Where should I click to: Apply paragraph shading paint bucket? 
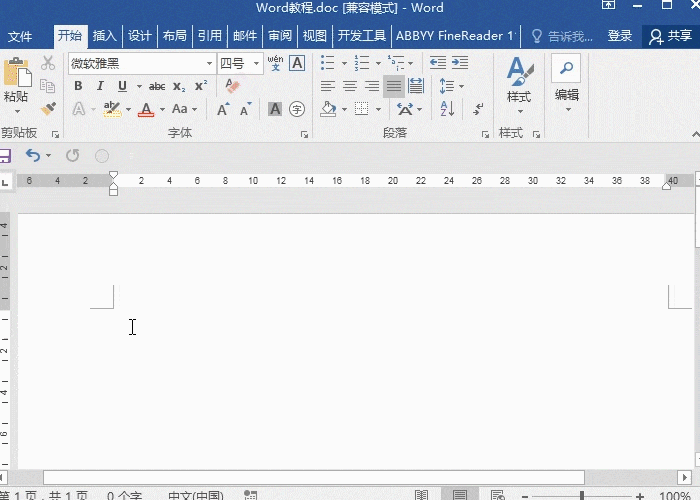[328, 109]
